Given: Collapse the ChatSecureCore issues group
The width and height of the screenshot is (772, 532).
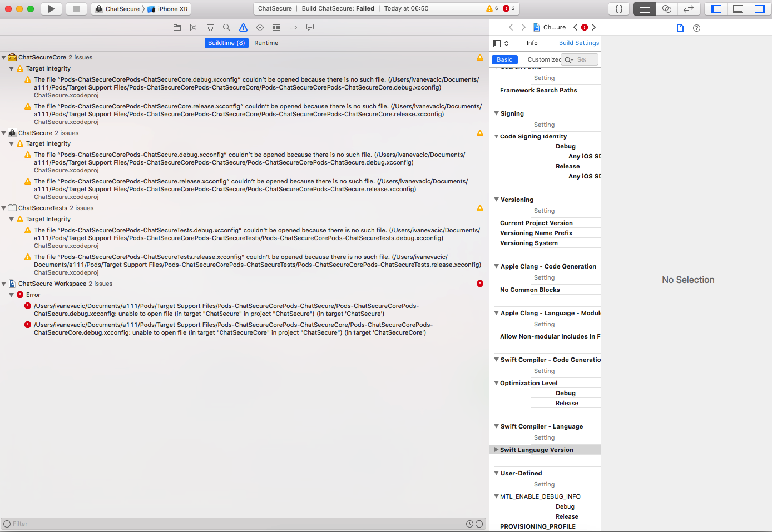Looking at the screenshot, I should 5,57.
